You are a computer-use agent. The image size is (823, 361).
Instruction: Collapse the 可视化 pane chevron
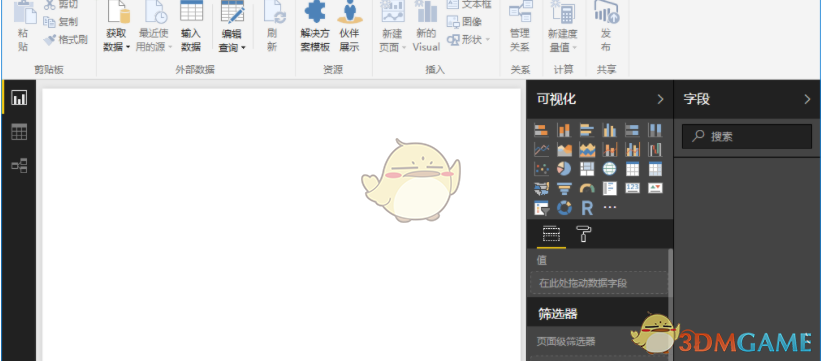pyautogui.click(x=660, y=99)
